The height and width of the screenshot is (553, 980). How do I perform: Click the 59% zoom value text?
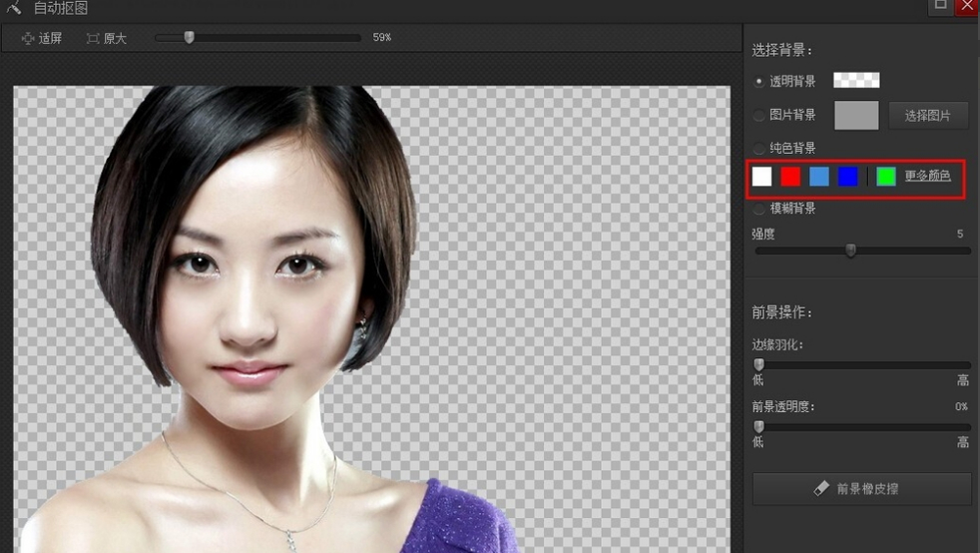[382, 38]
